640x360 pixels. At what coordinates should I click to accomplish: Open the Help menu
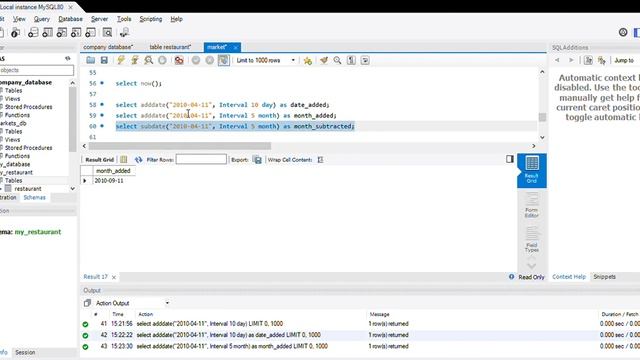176,19
